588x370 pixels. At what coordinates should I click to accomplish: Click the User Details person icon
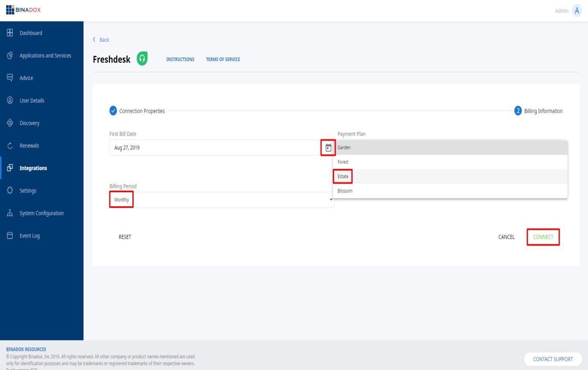coord(10,101)
